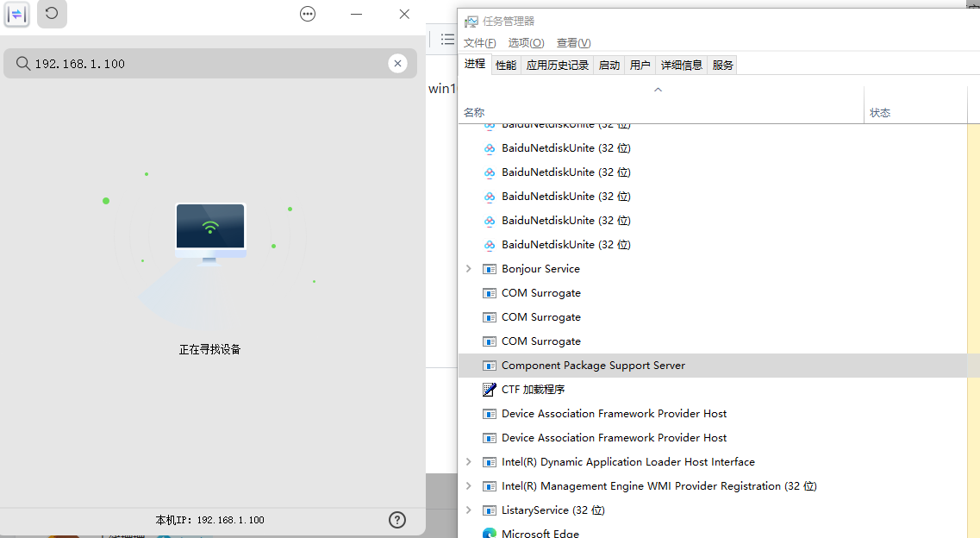980x538 pixels.
Task: Click the refresh device search button
Action: point(52,14)
